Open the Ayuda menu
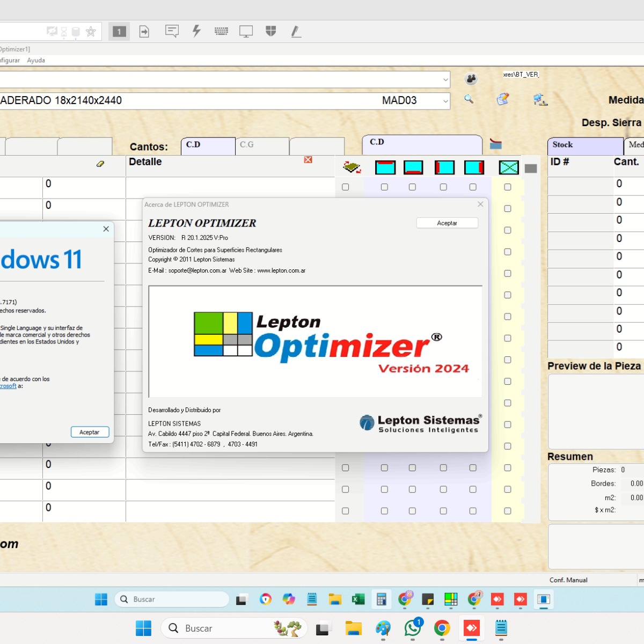This screenshot has height=644, width=644. coord(36,60)
